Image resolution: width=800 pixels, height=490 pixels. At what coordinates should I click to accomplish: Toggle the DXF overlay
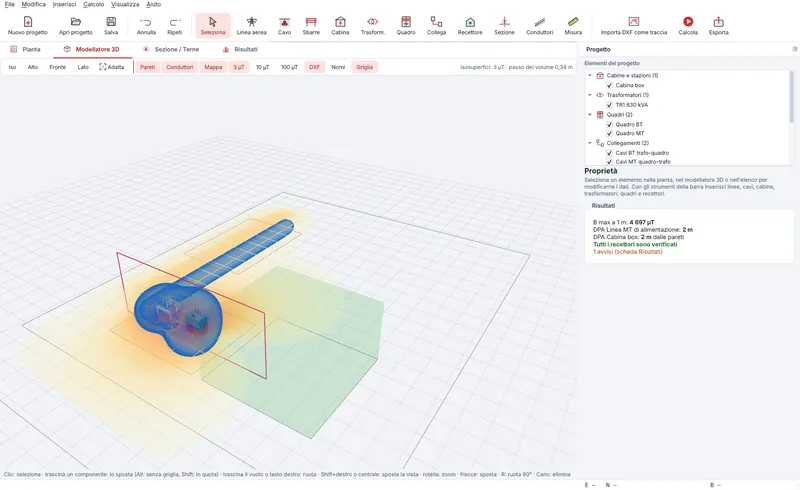(x=314, y=67)
